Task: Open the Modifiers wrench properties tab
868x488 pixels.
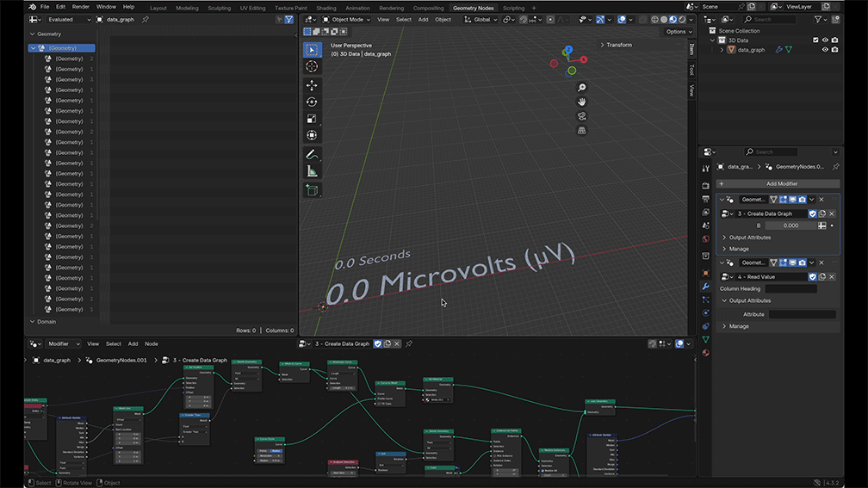Action: coord(706,287)
